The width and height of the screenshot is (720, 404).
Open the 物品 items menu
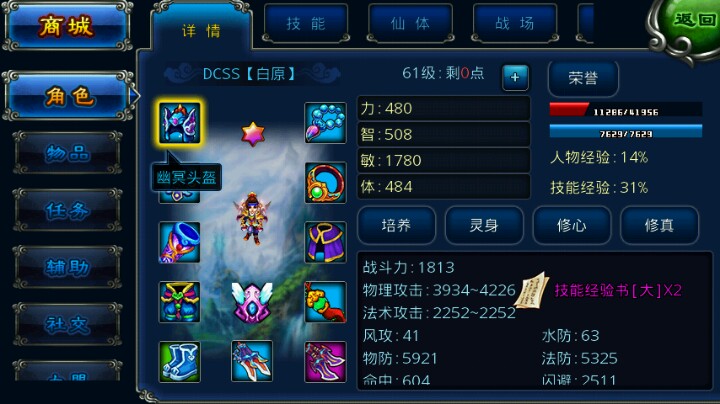click(68, 153)
